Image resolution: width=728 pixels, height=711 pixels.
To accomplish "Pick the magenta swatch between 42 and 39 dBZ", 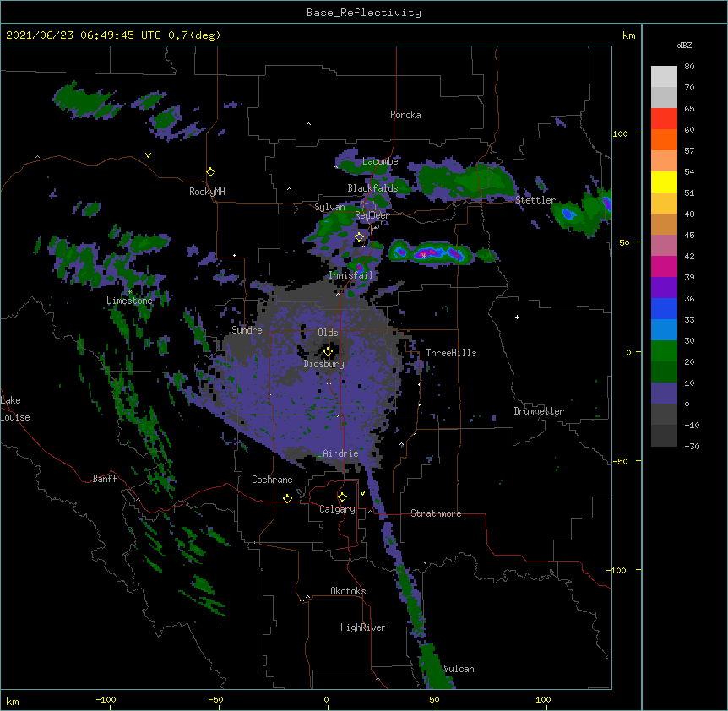I will pos(664,266).
